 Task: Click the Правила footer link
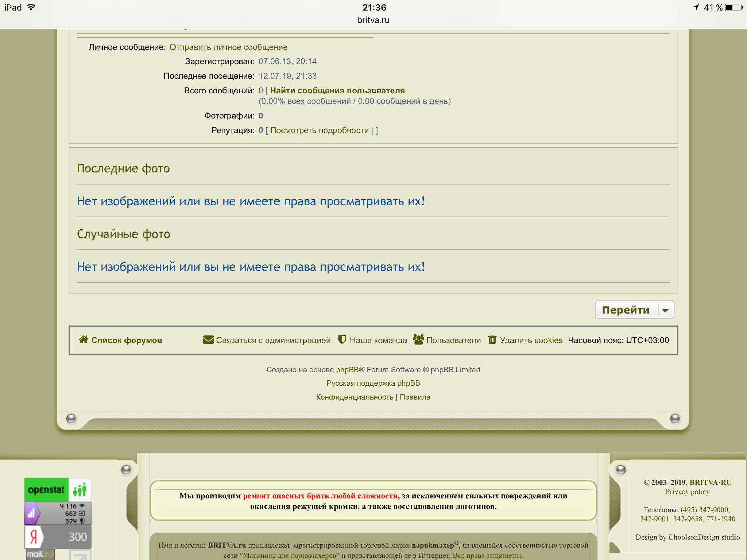click(415, 397)
